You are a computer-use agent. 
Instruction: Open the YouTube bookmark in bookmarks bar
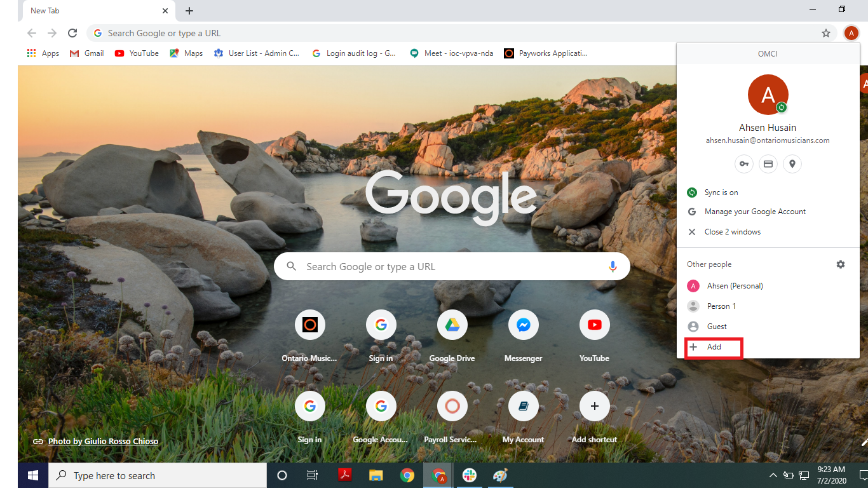(x=137, y=53)
